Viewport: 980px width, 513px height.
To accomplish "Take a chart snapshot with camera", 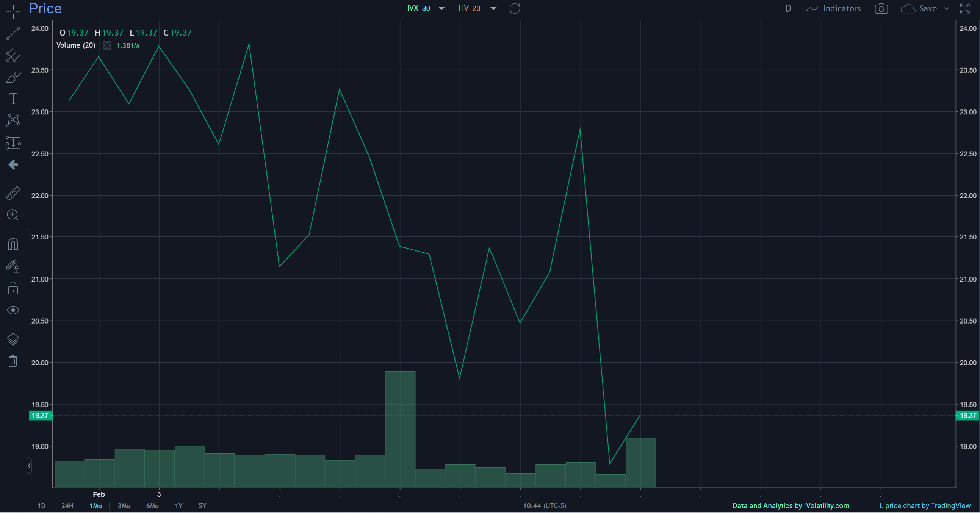I will click(881, 8).
